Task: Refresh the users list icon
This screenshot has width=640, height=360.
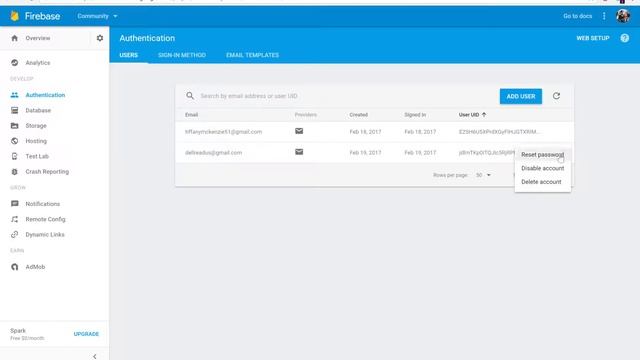Action: pos(556,96)
